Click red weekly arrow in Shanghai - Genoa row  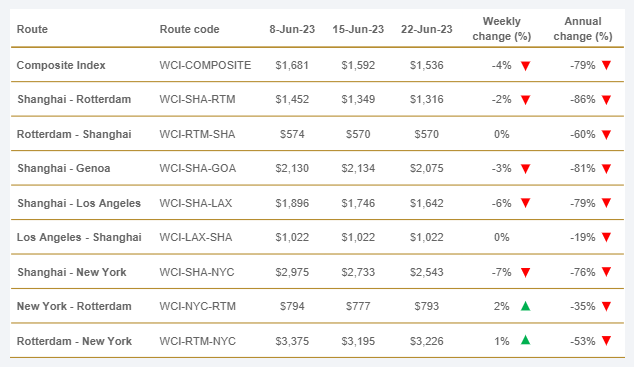click(x=525, y=169)
